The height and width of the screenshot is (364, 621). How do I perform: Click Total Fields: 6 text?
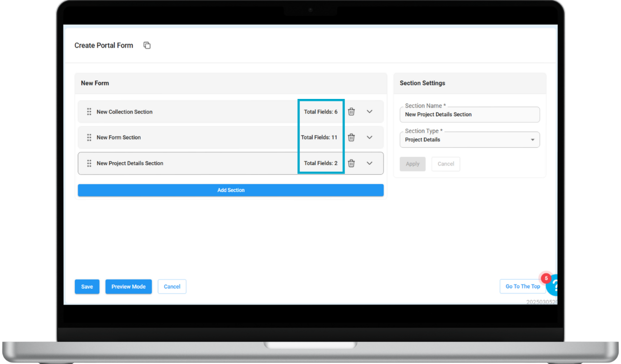[x=321, y=112]
